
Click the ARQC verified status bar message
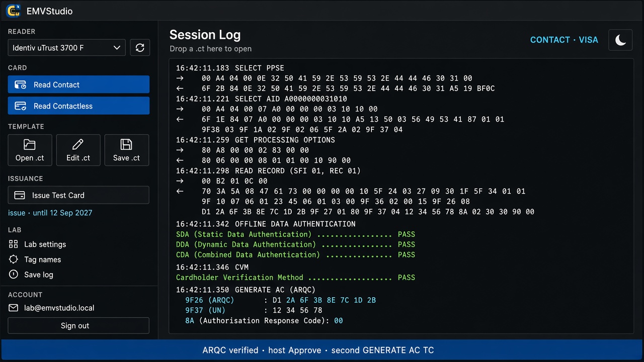[x=318, y=350]
